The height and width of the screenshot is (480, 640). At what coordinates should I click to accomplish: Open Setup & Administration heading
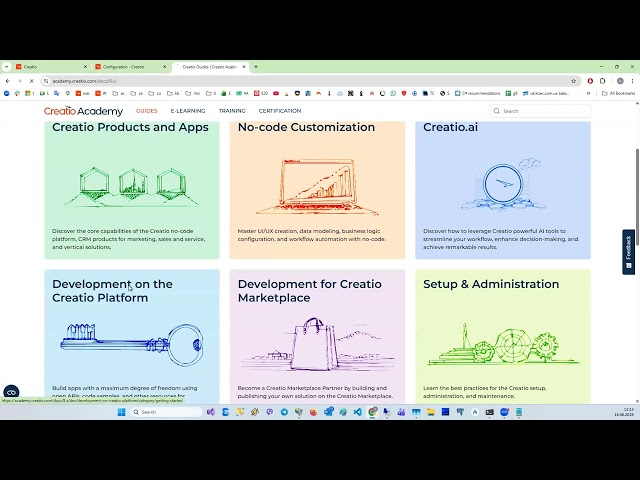tap(491, 284)
